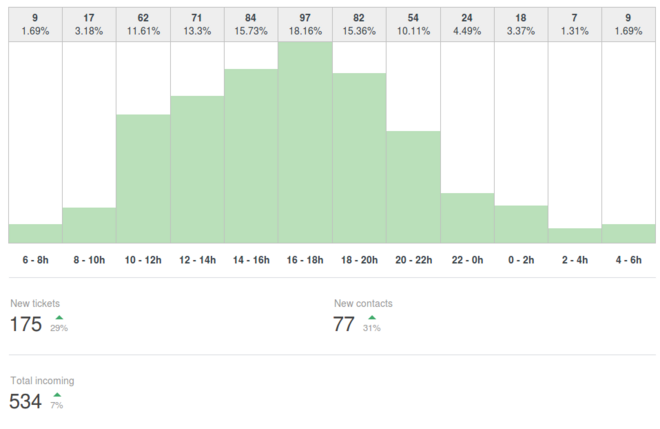Viewport: 660px width, 429px height.
Task: Click the 12 - 14h time axis label
Action: 197,260
